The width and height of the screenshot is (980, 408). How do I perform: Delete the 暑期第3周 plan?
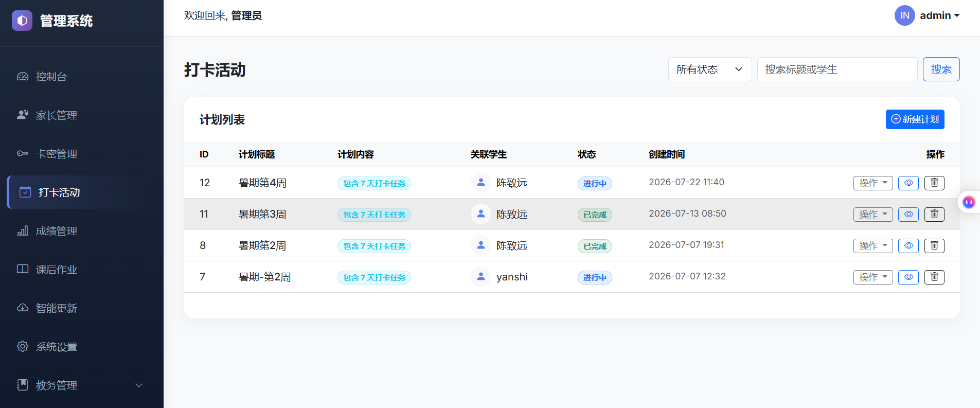[934, 215]
